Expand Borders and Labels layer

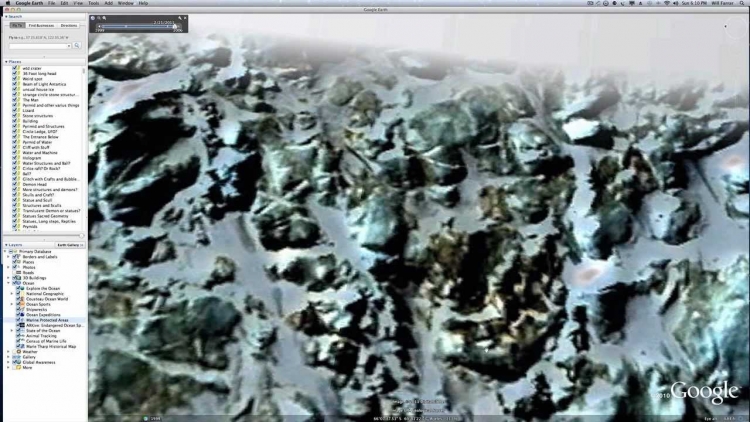(x=8, y=257)
